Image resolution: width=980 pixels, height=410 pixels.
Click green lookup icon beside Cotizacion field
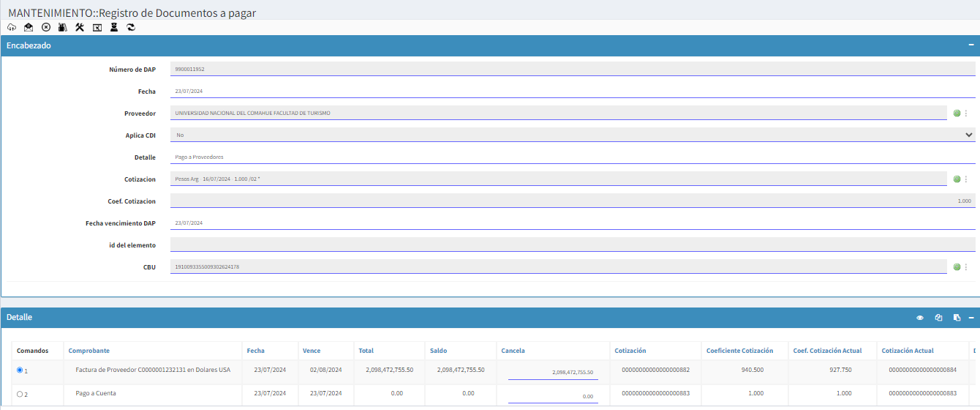click(x=957, y=179)
